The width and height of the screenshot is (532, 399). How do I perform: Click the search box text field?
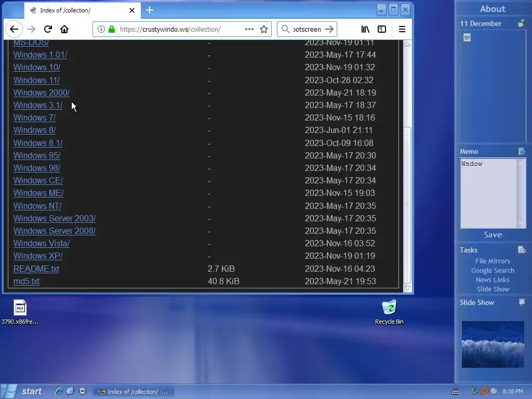pyautogui.click(x=307, y=29)
